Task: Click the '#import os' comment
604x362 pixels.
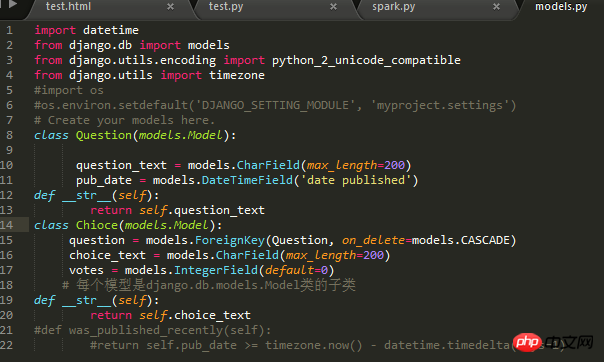Action: click(69, 90)
